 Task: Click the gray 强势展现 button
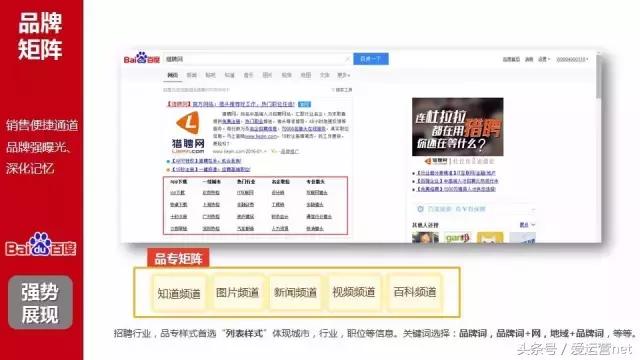(40, 302)
